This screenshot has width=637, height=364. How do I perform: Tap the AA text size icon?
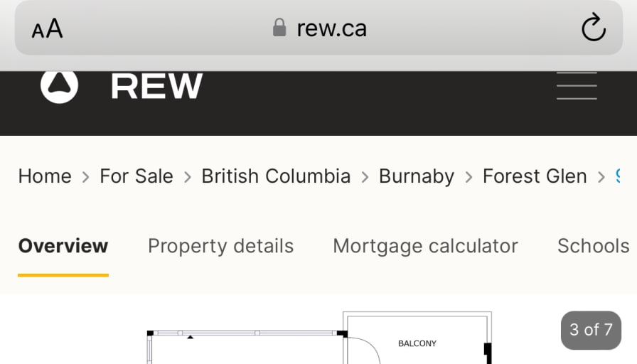[47, 28]
